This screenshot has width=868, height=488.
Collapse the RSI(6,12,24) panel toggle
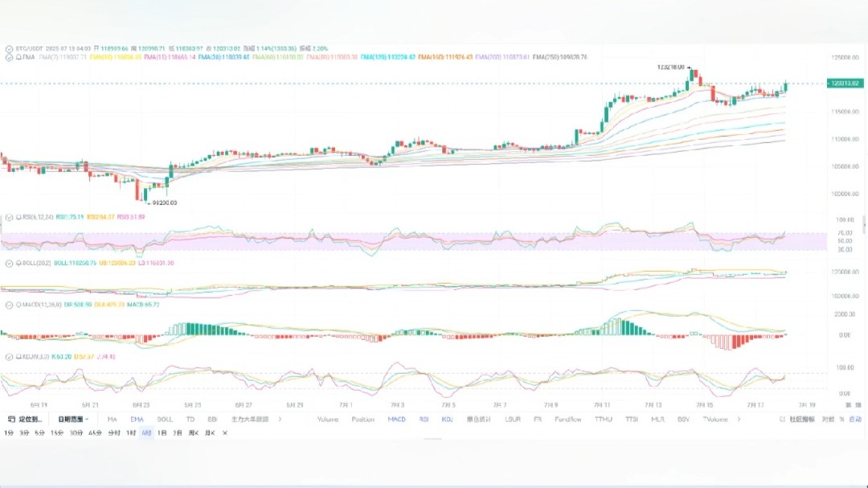pos(9,217)
